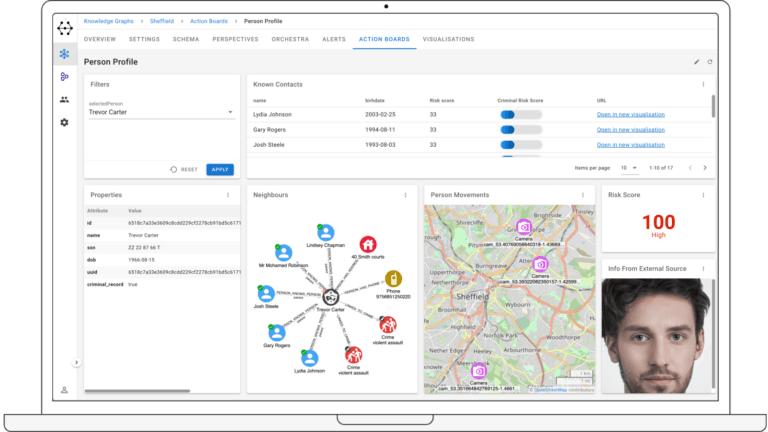This screenshot has width=768, height=432.
Task: Toggle Gary Rogers' Criminal Risk Score switch
Action: (x=519, y=130)
